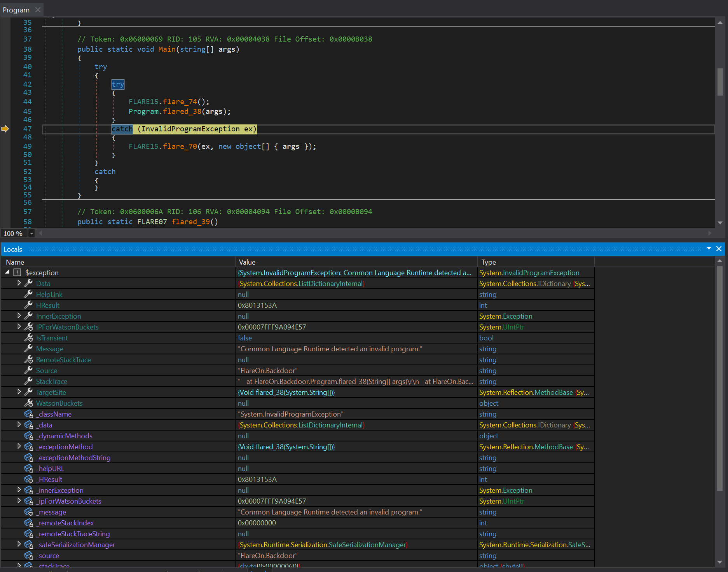Viewport: 728px width, 572px height.
Task: Click the wrench icon next to HResult
Action: point(28,305)
